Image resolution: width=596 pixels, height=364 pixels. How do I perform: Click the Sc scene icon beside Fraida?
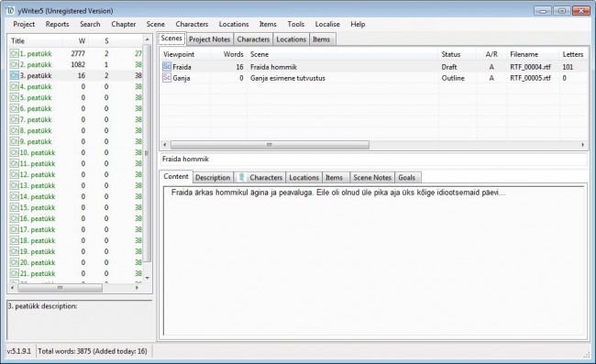pos(167,67)
